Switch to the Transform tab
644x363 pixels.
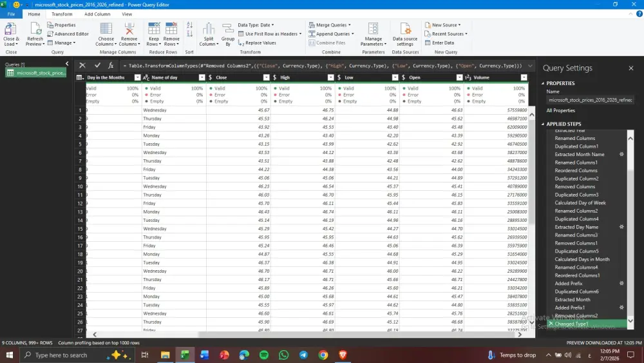tap(62, 14)
